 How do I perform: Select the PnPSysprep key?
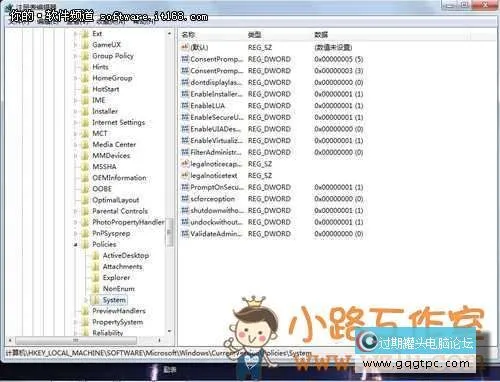pos(111,233)
